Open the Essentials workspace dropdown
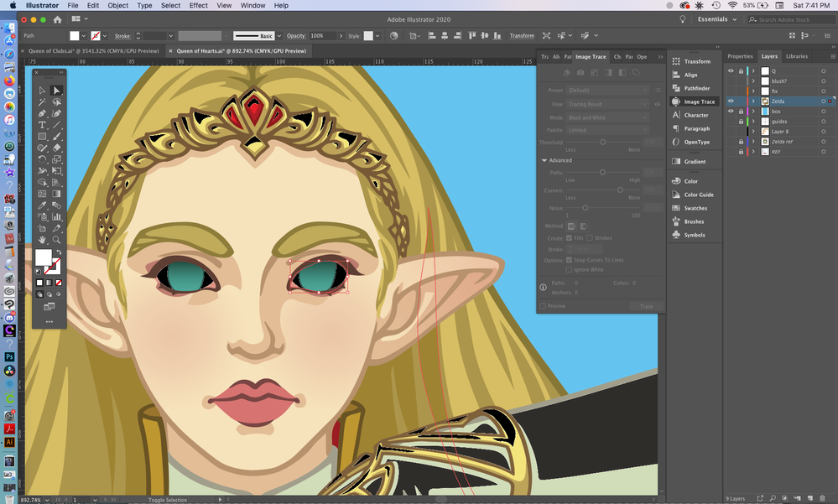This screenshot has width=838, height=504. click(717, 19)
